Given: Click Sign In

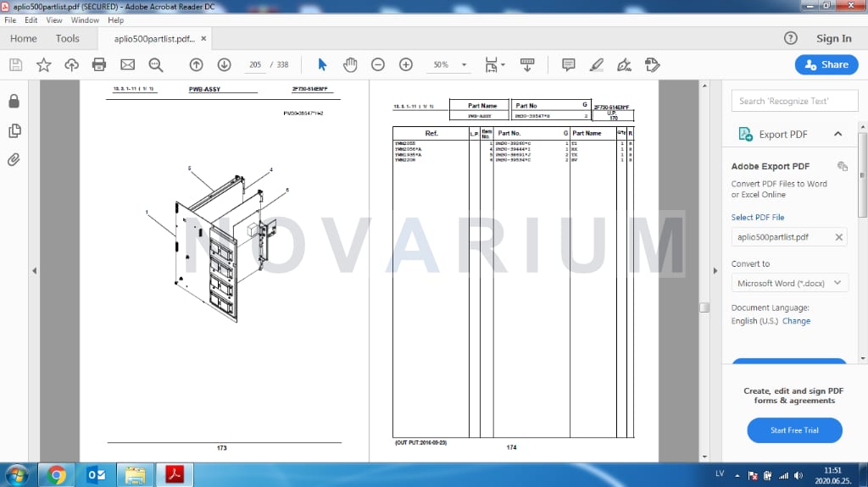Looking at the screenshot, I should pos(834,38).
